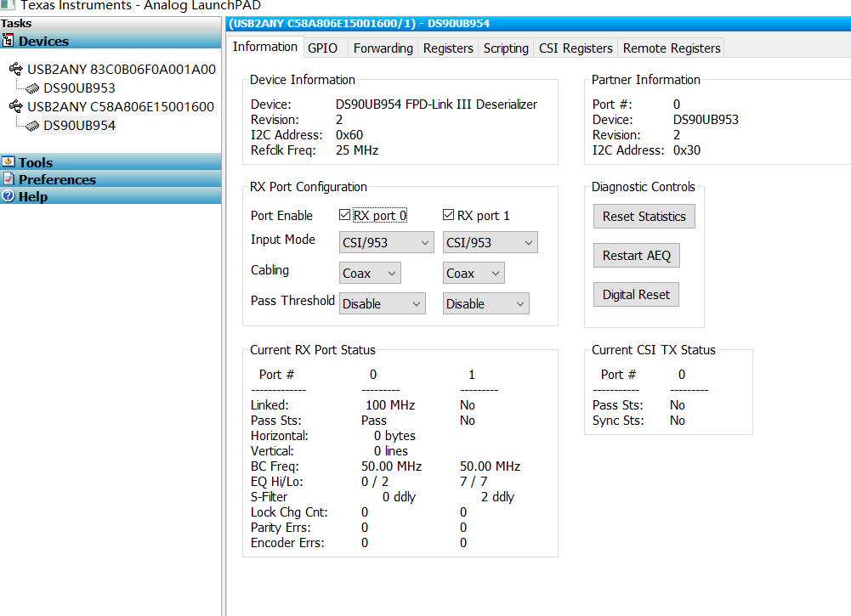Open the Remote Registers tab
This screenshot has width=851, height=616.
pos(672,48)
